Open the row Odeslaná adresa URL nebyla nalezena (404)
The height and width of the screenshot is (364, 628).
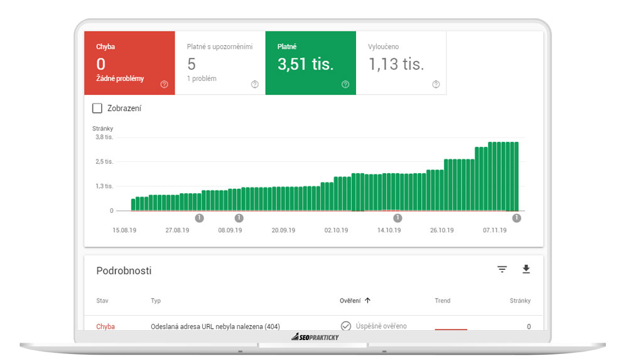[313, 324]
